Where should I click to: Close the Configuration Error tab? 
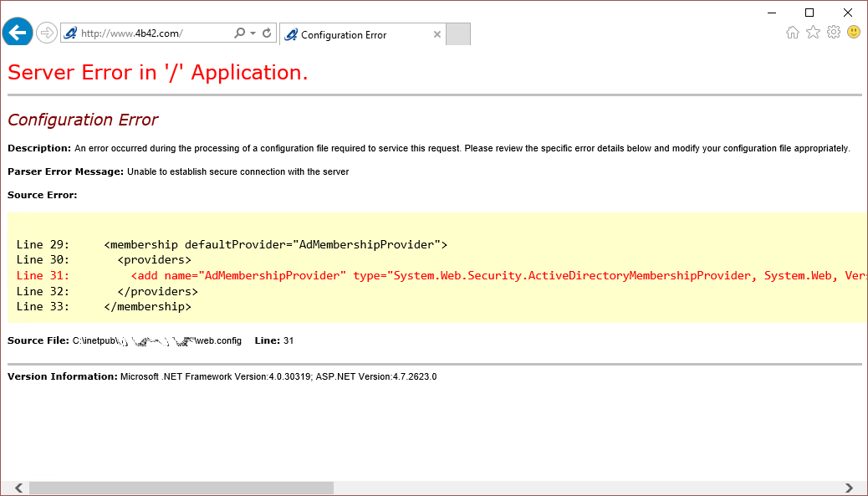(x=437, y=34)
